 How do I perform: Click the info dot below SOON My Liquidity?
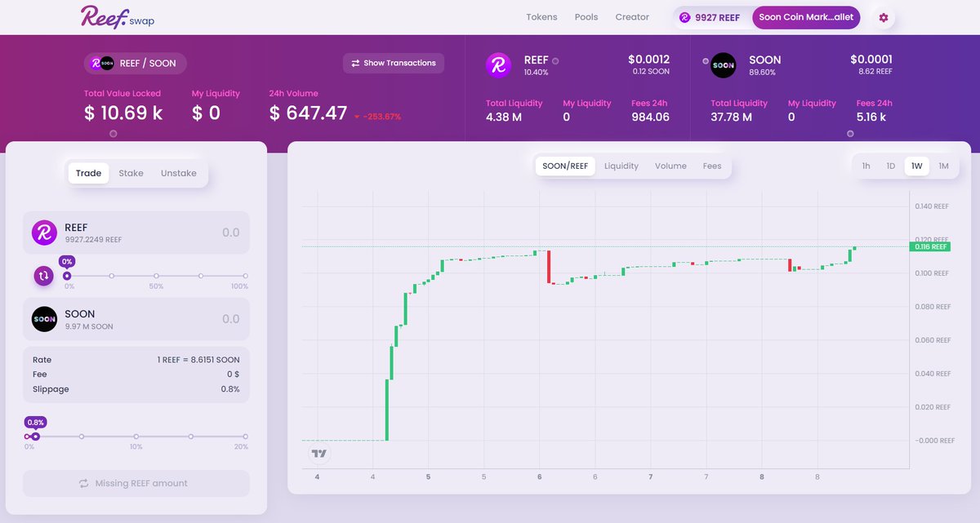click(850, 133)
